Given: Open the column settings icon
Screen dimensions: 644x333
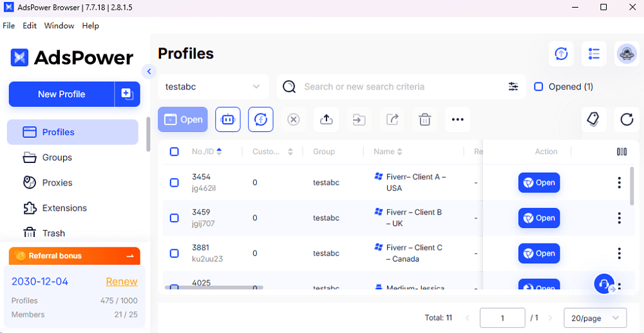Looking at the screenshot, I should pos(622,151).
